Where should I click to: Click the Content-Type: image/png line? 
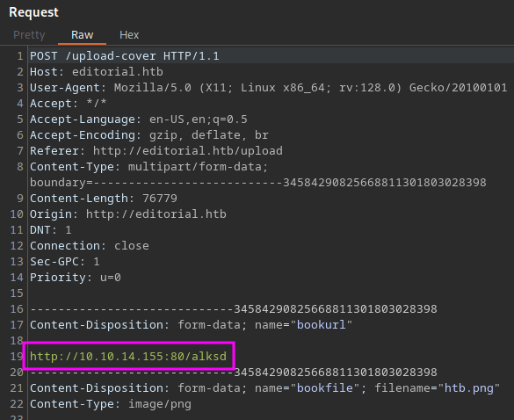(x=111, y=404)
